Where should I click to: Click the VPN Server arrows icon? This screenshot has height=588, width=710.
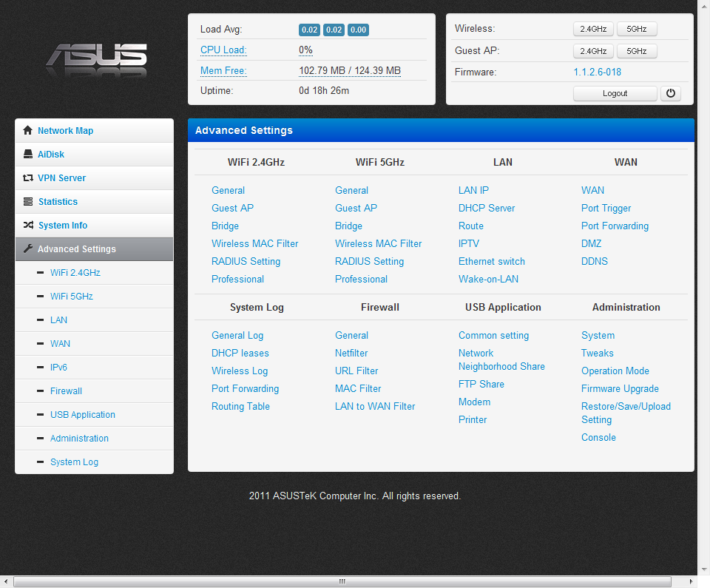(28, 178)
